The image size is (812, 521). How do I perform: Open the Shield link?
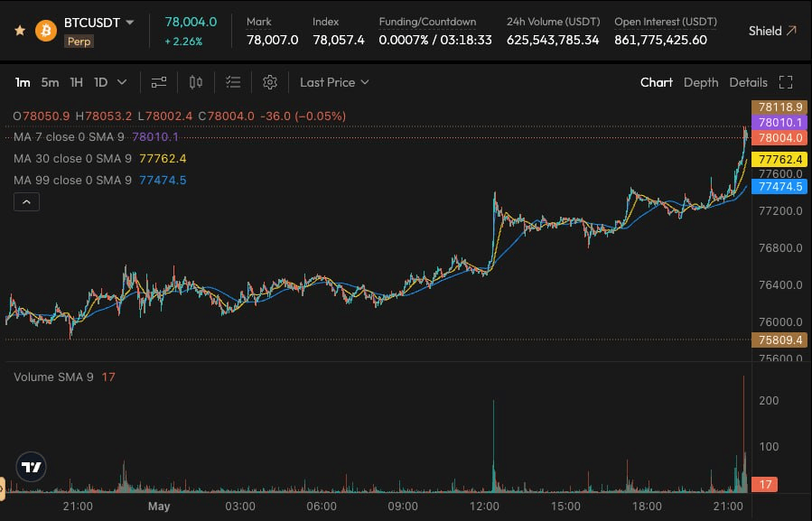tap(772, 31)
